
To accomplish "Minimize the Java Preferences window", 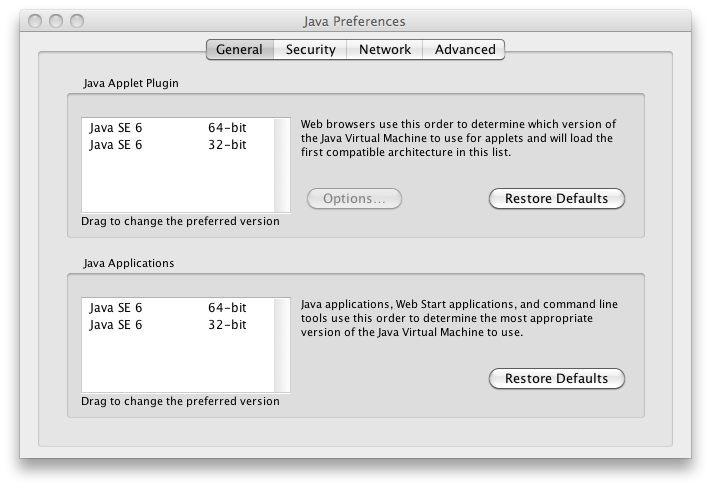I will (x=55, y=21).
